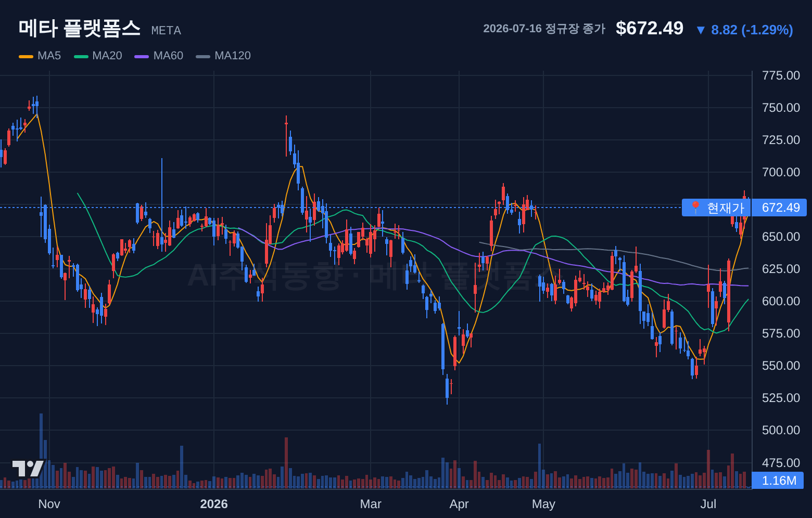The height and width of the screenshot is (518, 812).
Task: Click the 650.00 price axis label
Action: click(781, 237)
